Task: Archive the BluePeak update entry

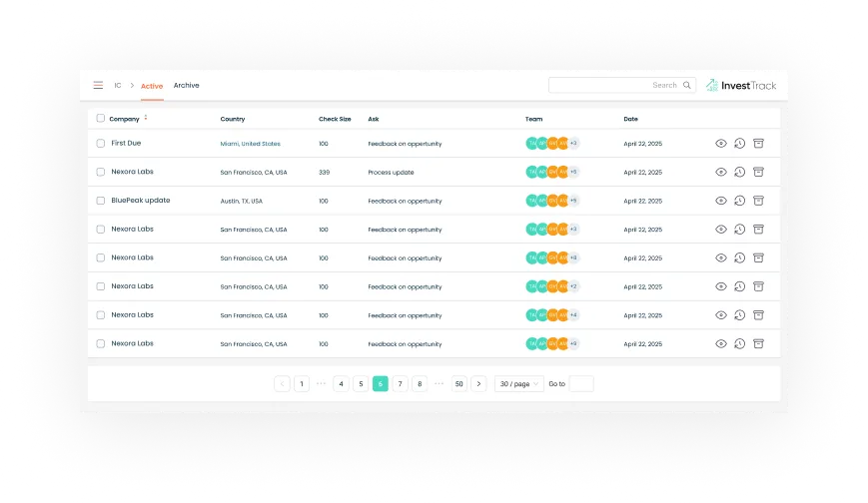Action: pyautogui.click(x=758, y=201)
